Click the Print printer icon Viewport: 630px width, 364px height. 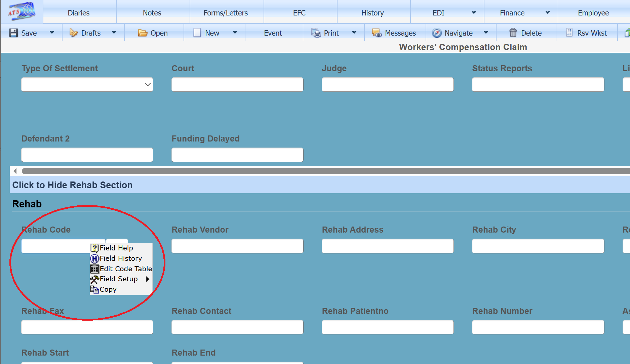point(316,33)
